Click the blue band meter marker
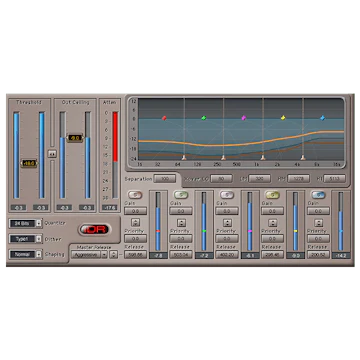The height and width of the screenshot is (360, 360). click(x=341, y=231)
